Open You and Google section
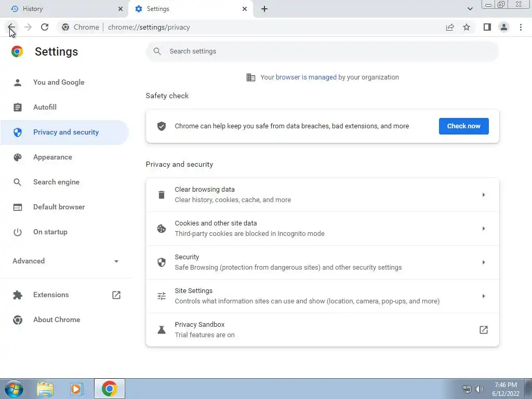The width and height of the screenshot is (532, 399). pyautogui.click(x=64, y=83)
